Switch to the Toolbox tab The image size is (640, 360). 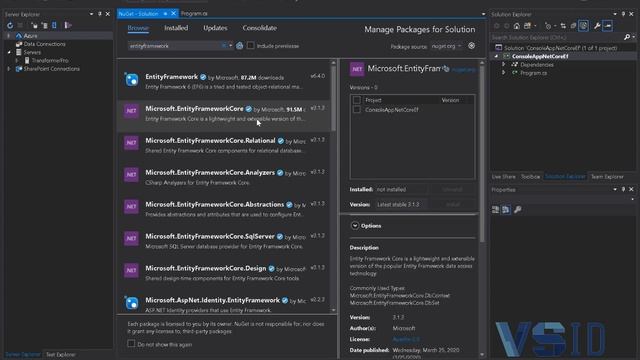click(531, 177)
